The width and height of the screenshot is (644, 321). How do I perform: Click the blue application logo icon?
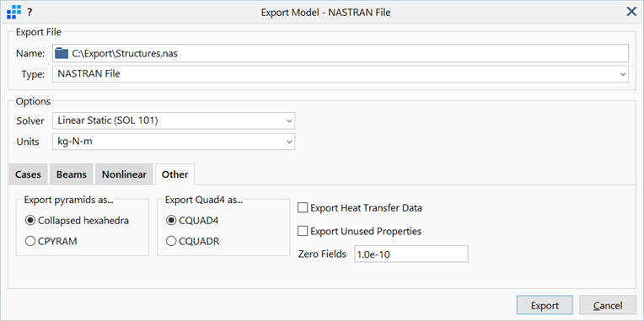(x=14, y=13)
